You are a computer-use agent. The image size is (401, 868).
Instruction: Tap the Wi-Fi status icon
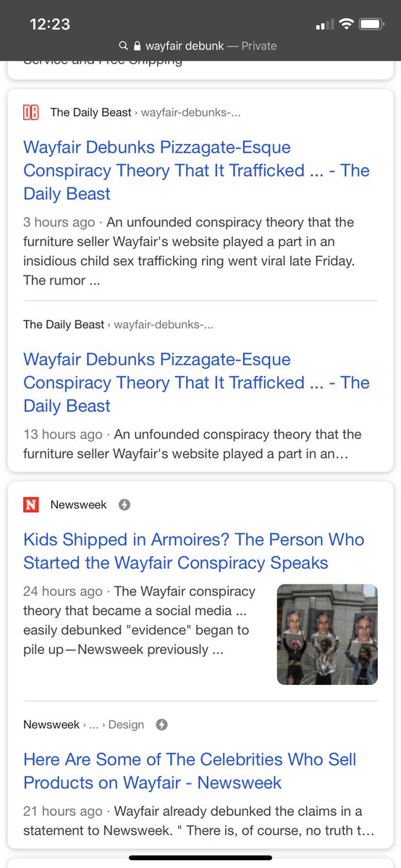(x=345, y=24)
